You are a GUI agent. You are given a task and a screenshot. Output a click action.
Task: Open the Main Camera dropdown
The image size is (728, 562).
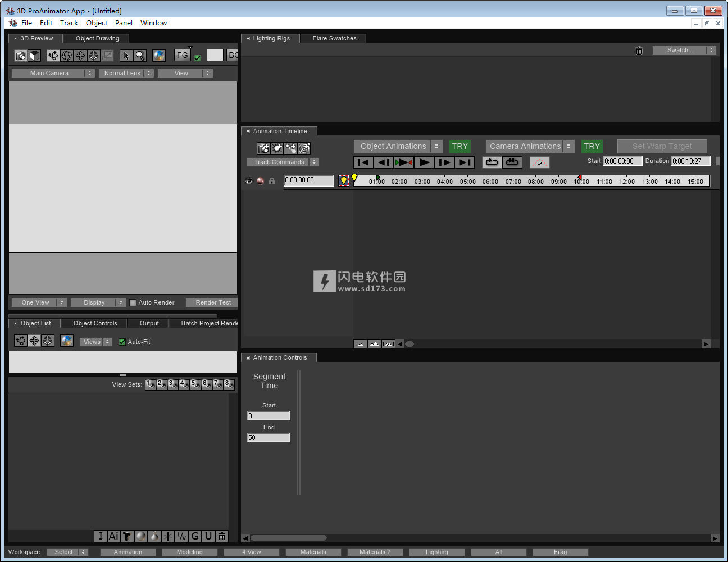pyautogui.click(x=53, y=73)
